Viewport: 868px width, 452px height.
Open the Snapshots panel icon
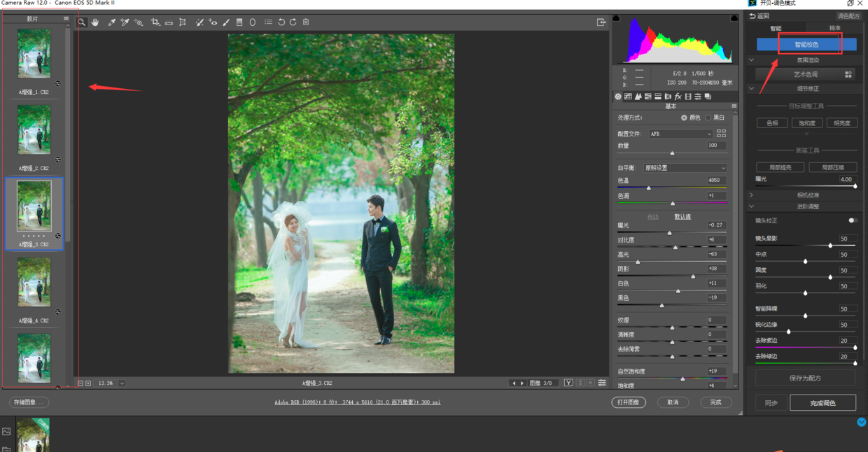pos(708,97)
